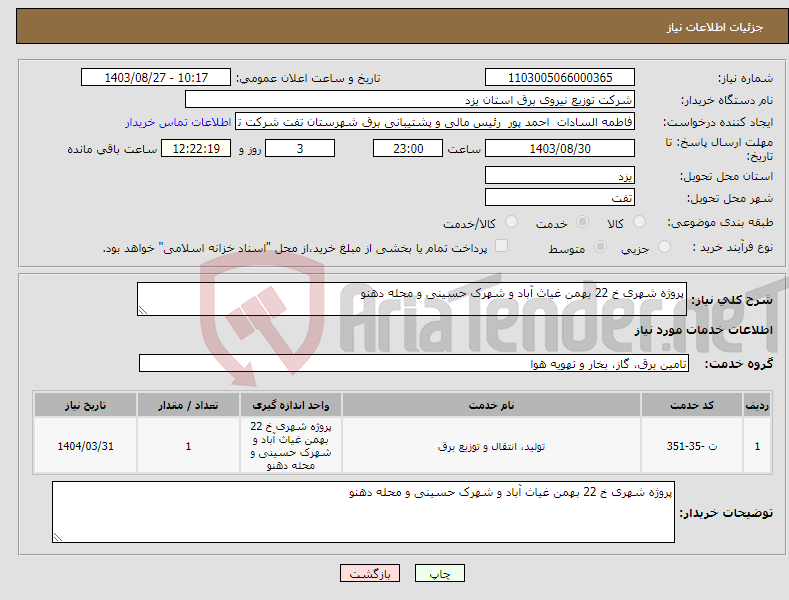Click the time field 23:00
Image resolution: width=789 pixels, height=600 pixels.
tap(408, 148)
